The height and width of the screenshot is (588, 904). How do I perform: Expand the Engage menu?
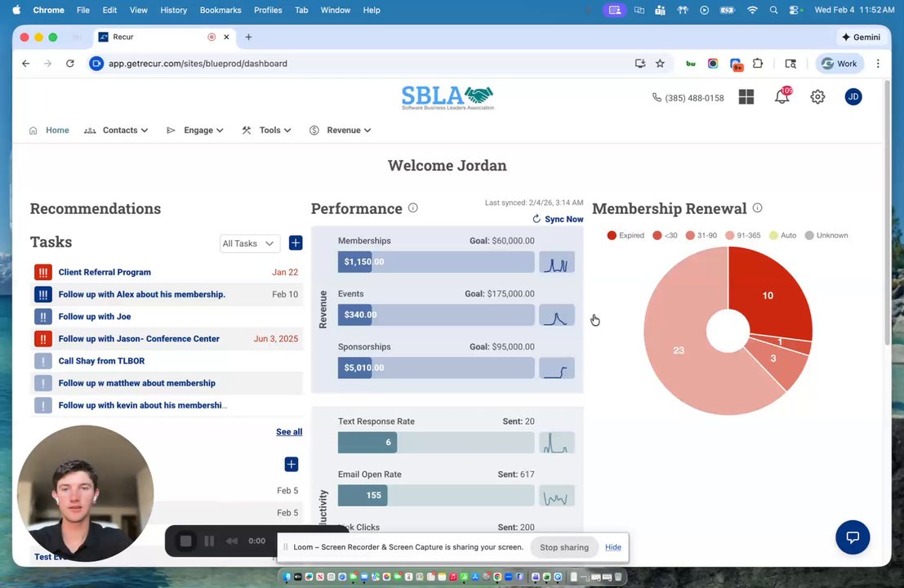(195, 131)
